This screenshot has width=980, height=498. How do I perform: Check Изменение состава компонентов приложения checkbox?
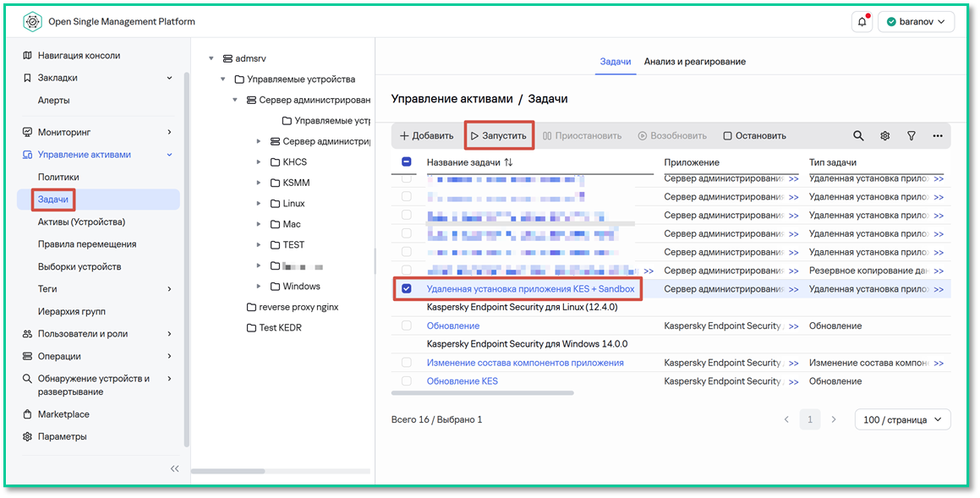[x=406, y=363]
